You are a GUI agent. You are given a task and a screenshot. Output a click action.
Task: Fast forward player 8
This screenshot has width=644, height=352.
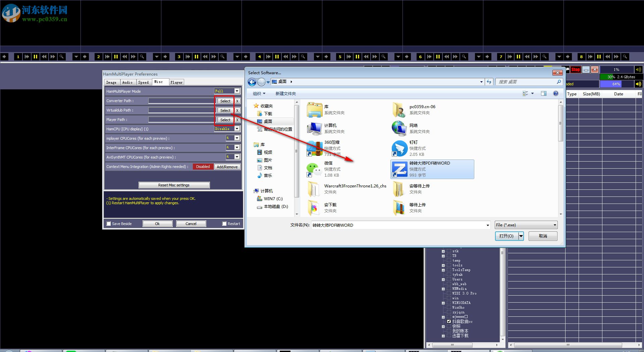pyautogui.click(x=616, y=57)
